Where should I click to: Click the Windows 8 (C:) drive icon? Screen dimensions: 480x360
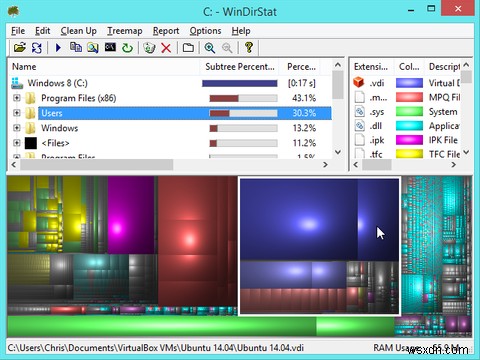coord(17,83)
